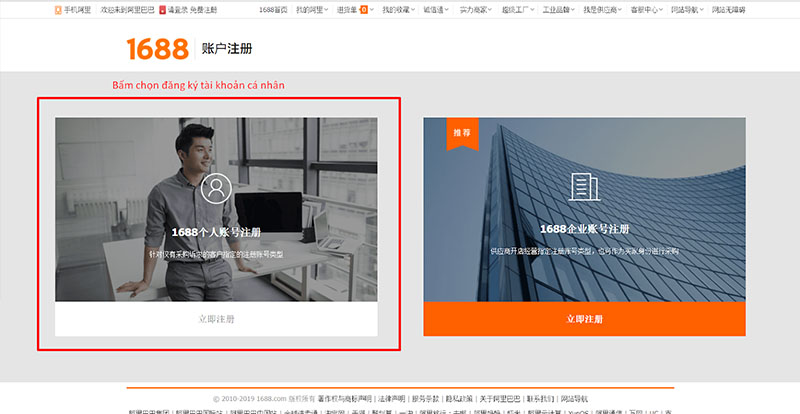Expand 客服中心 dropdown menu
Viewport: 800px width, 414px height.
tap(646, 10)
